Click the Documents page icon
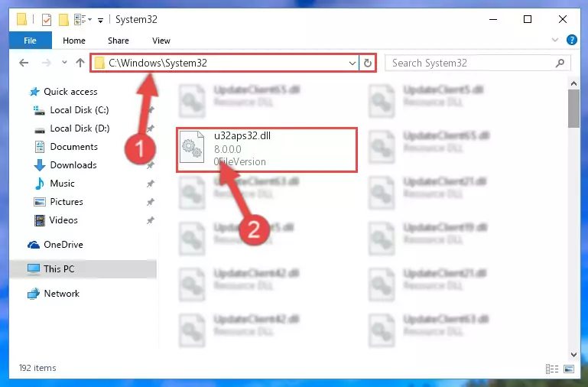588x387 pixels. (x=39, y=147)
